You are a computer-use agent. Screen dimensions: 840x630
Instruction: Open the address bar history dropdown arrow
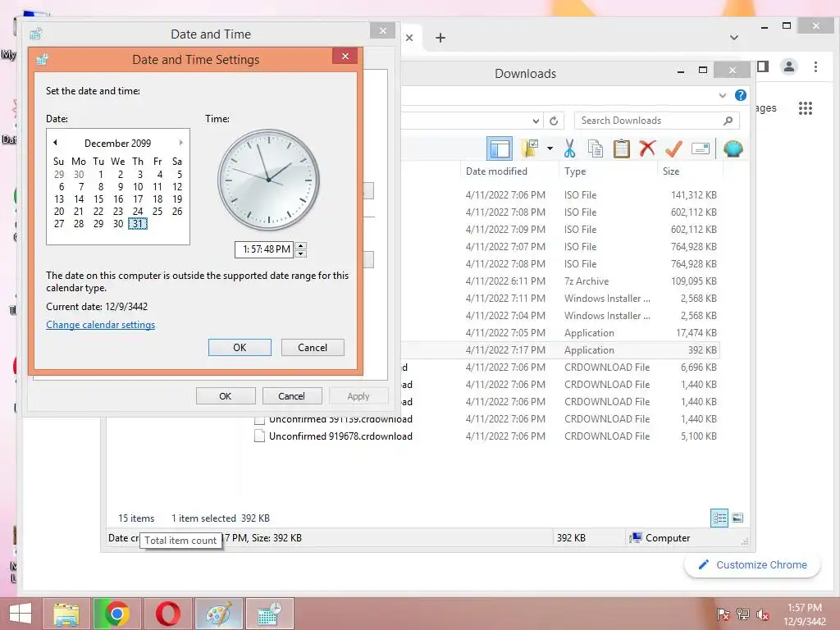tap(536, 121)
